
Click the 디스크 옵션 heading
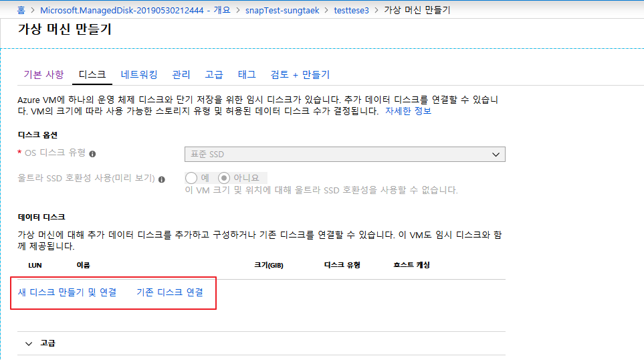38,134
